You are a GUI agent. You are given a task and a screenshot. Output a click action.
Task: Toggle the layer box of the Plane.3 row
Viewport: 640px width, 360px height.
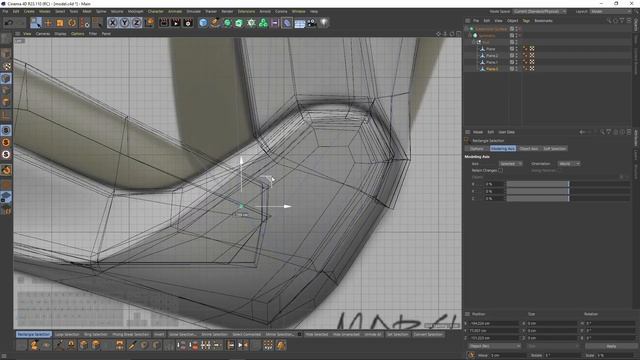512,69
